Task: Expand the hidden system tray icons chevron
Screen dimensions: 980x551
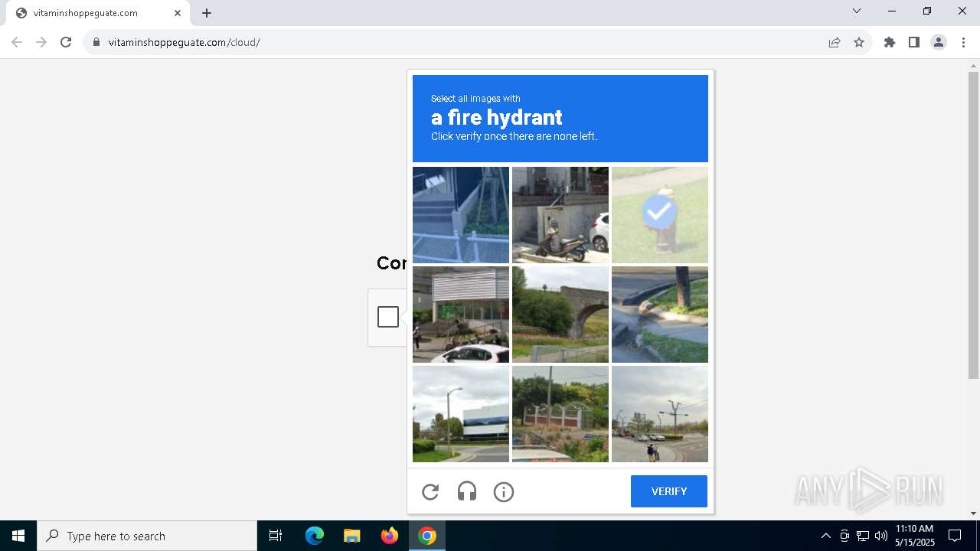Action: 825,536
